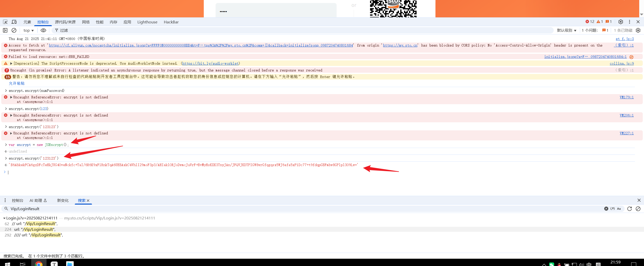The image size is (644, 266).
Task: Click the orange network request icon
Action: (631, 57)
